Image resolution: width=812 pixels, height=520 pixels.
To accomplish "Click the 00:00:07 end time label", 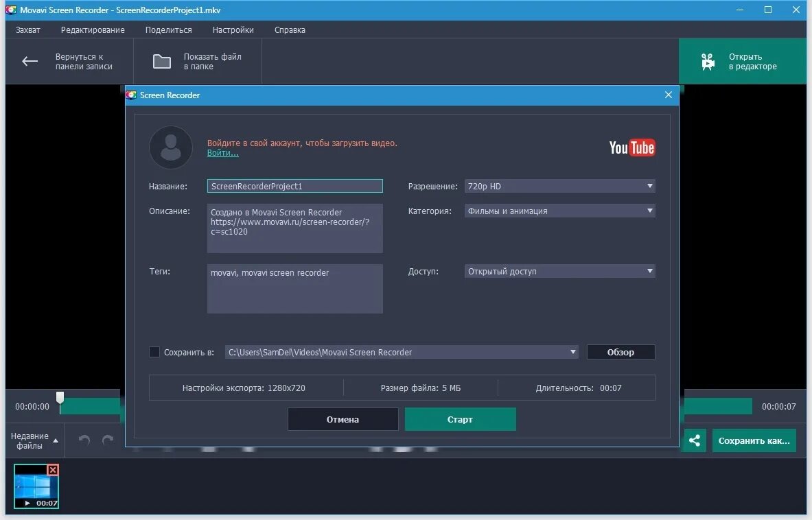I will [x=778, y=407].
